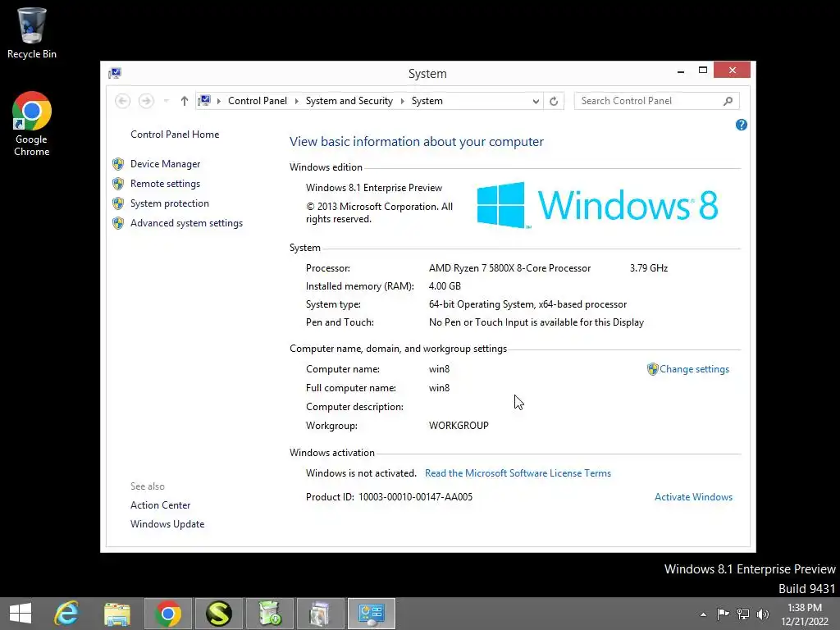
Task: Read the Microsoft Software License Terms
Action: (x=518, y=473)
